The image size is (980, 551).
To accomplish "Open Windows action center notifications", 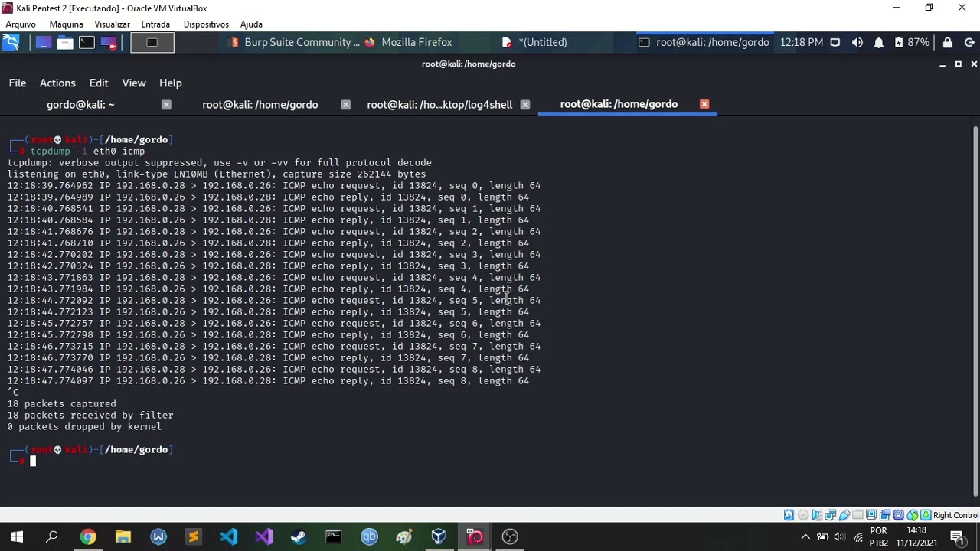I will click(x=957, y=537).
